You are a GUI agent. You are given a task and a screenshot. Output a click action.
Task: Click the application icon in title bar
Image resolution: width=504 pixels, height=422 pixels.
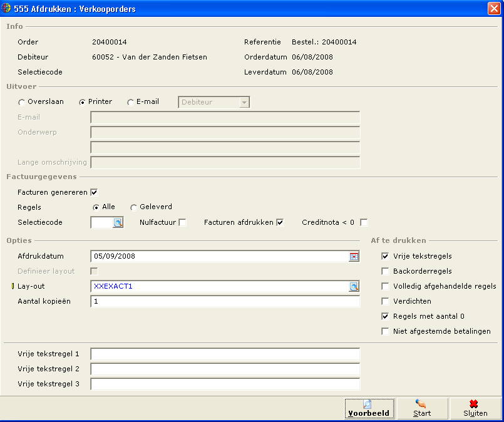6,8
